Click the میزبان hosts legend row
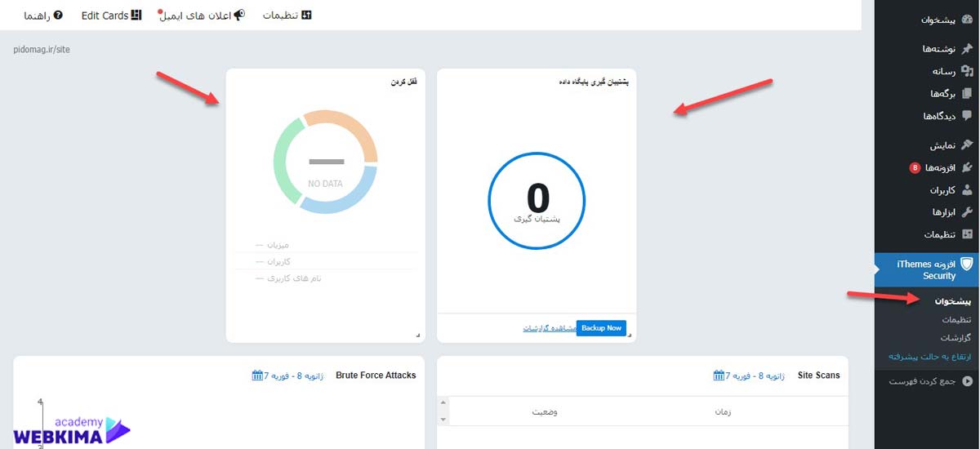This screenshot has height=449, width=980. (x=326, y=244)
